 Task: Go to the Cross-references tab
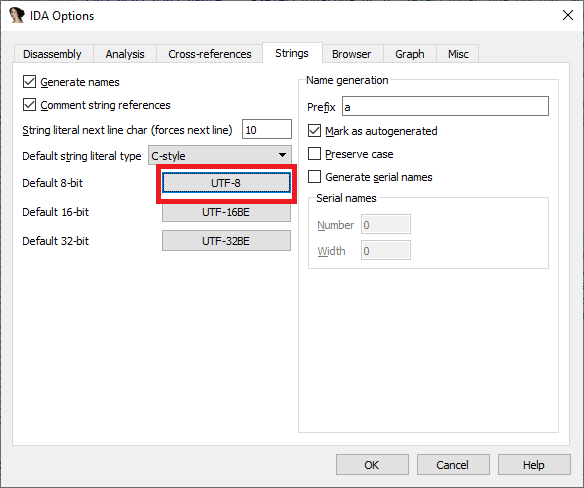click(210, 54)
